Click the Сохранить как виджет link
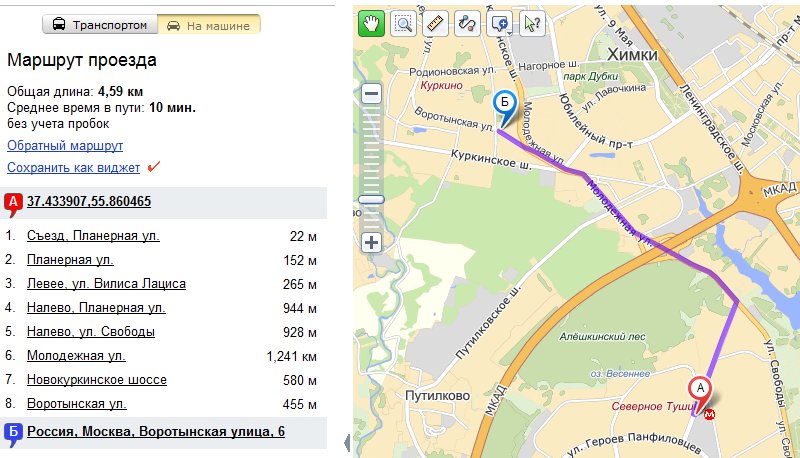Viewport: 800px width, 458px height. [73, 167]
